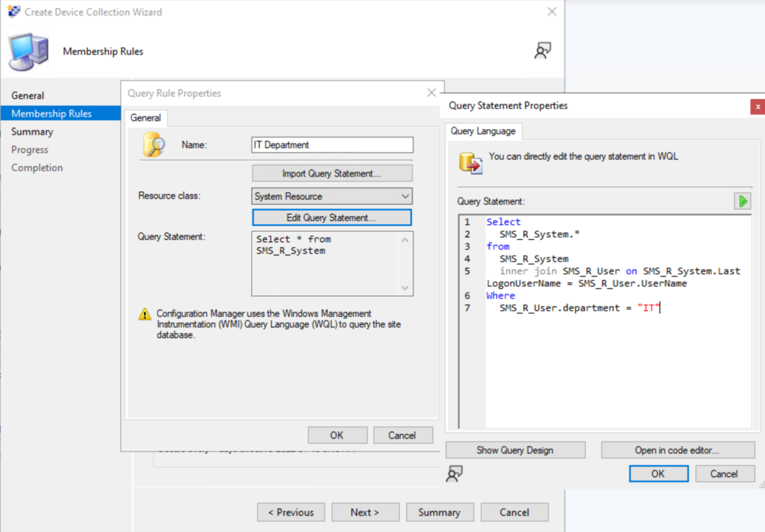Open the query in code editor
The height and width of the screenshot is (532, 765).
click(x=677, y=449)
